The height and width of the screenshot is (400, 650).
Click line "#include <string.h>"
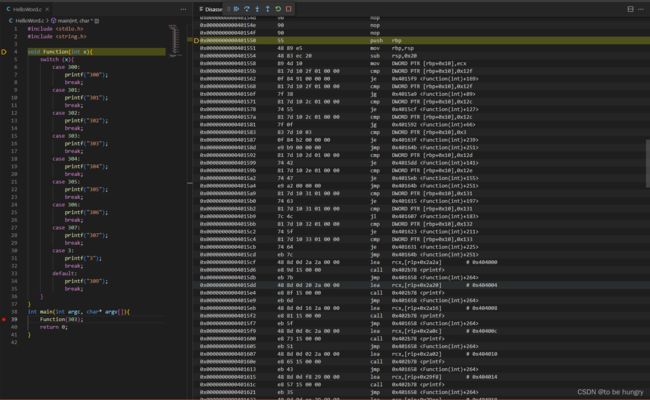[57, 36]
